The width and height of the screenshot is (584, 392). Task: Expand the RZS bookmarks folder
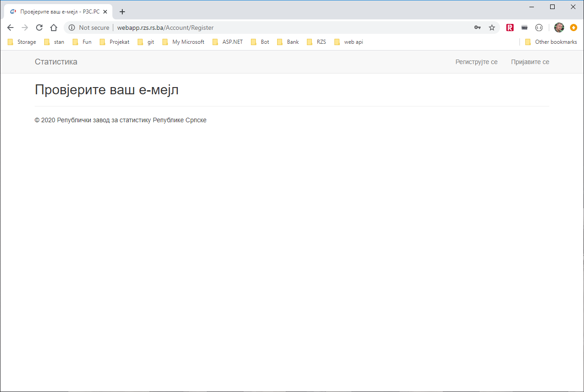(316, 42)
